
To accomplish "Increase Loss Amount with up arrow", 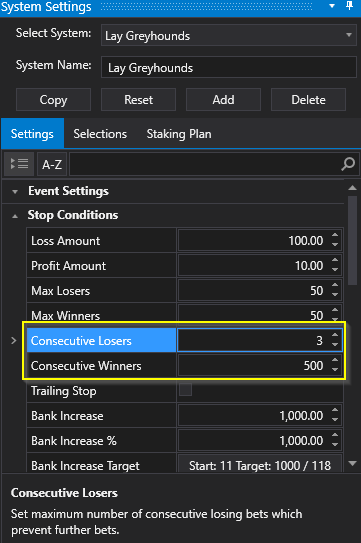I will coord(335,235).
